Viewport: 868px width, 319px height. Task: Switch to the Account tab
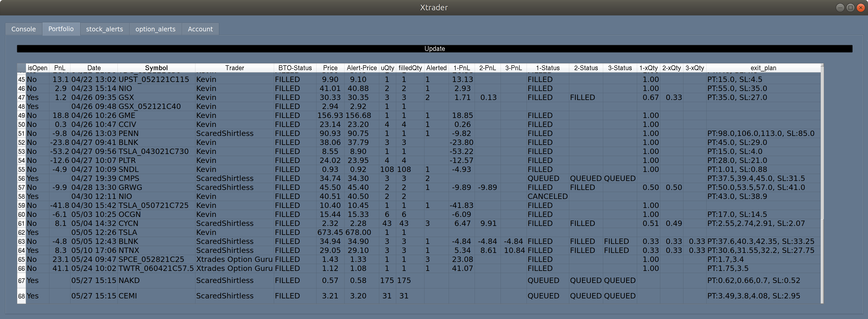[x=200, y=29]
